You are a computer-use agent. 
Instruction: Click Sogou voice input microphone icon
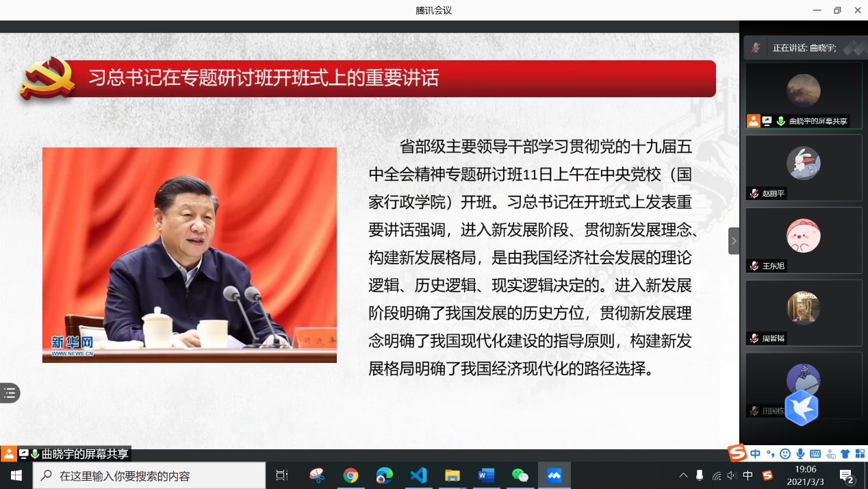coord(800,454)
